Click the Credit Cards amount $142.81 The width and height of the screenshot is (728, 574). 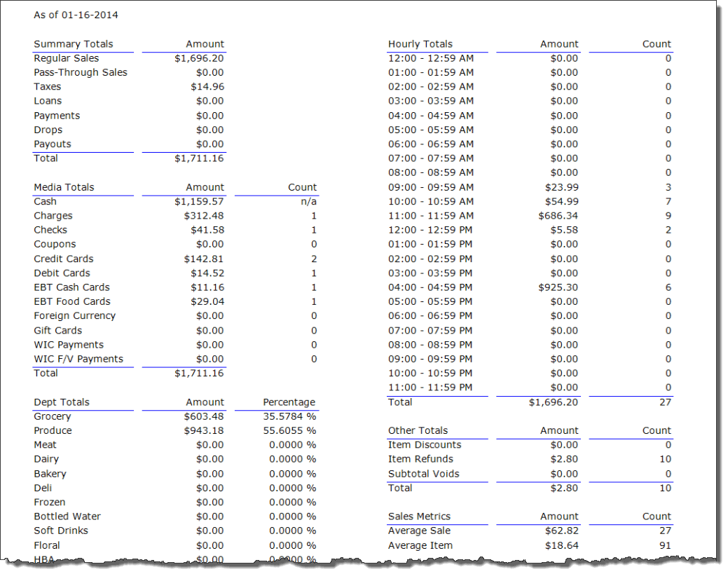click(204, 259)
